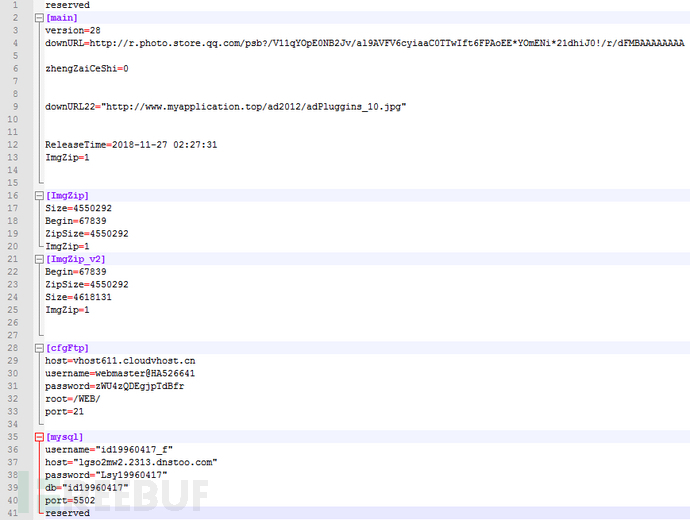Click the password=zWU4zQDEgjpTdBfr line
690x520 pixels.
(x=114, y=386)
